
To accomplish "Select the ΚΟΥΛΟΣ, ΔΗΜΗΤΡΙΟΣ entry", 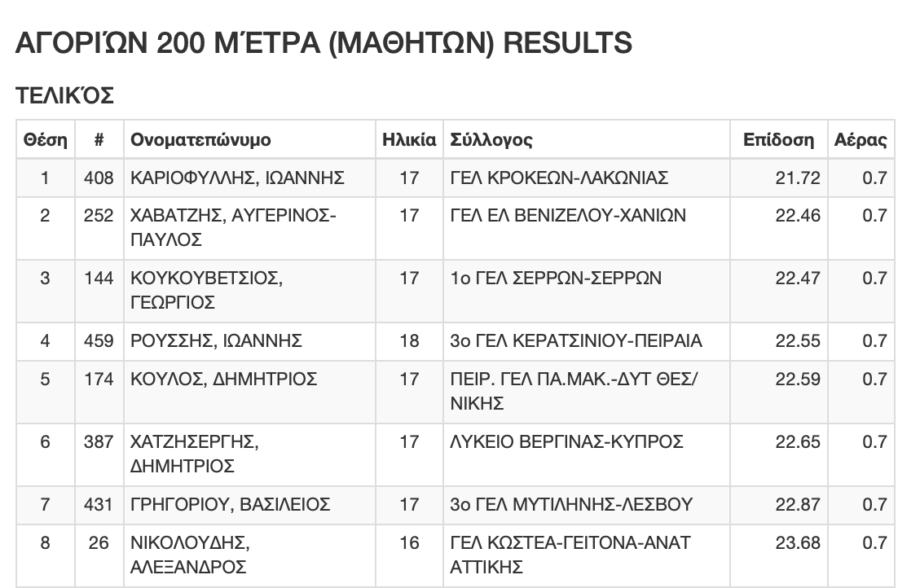I will click(224, 380).
